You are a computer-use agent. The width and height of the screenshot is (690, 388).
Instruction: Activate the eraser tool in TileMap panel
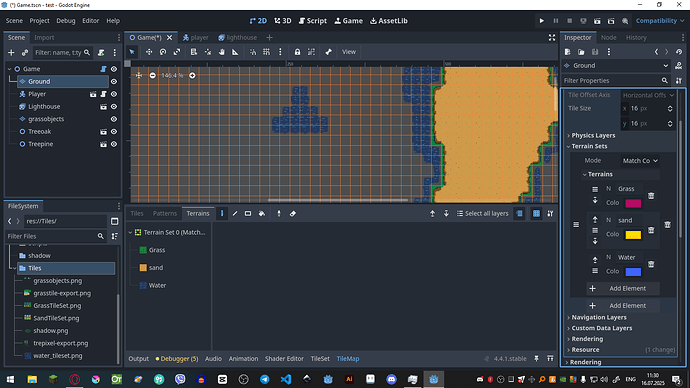click(293, 213)
